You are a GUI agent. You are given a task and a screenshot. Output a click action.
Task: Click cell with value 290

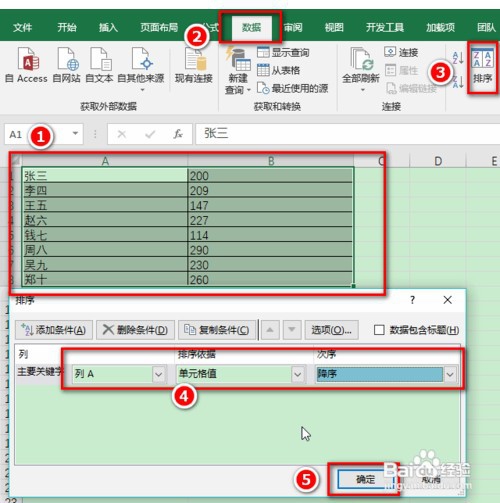coord(270,249)
